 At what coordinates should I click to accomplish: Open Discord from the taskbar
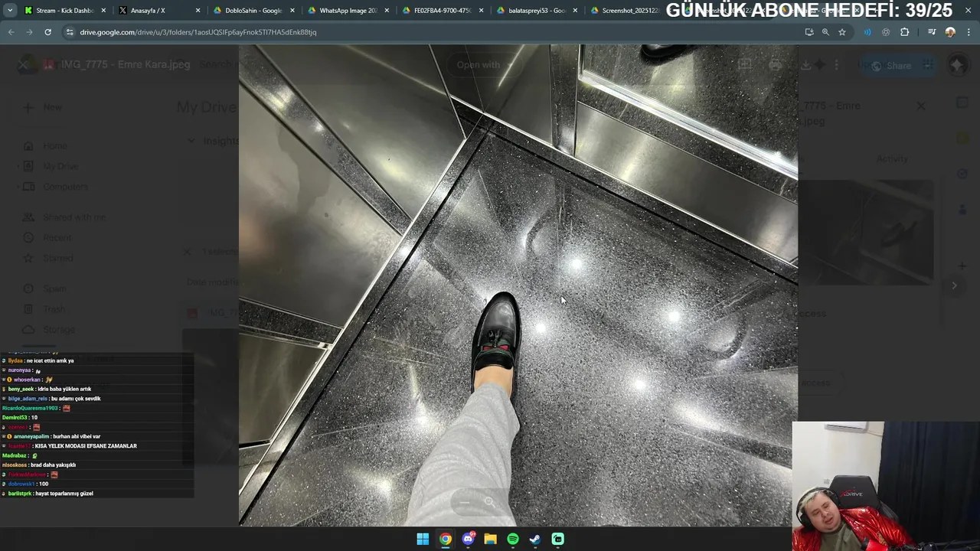coord(468,539)
